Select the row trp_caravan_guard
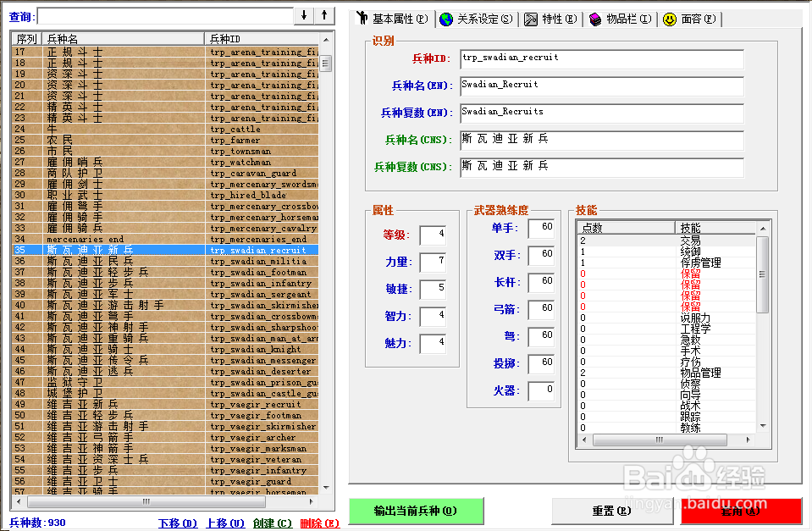 click(x=164, y=173)
